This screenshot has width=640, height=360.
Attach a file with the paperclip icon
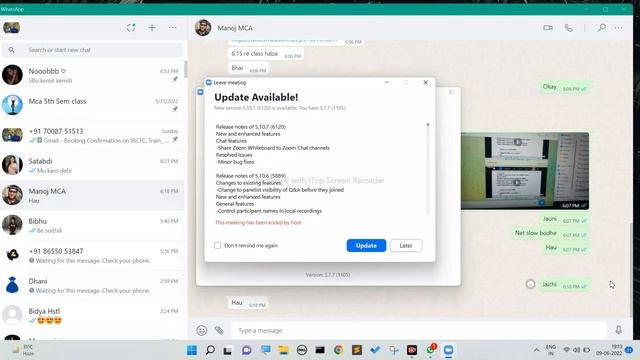coord(219,330)
